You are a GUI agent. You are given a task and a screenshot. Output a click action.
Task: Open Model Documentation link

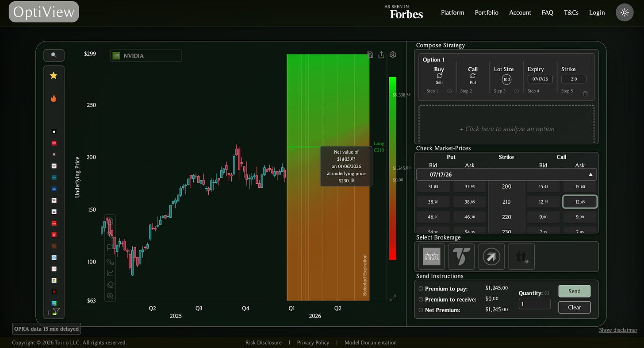pyautogui.click(x=370, y=343)
